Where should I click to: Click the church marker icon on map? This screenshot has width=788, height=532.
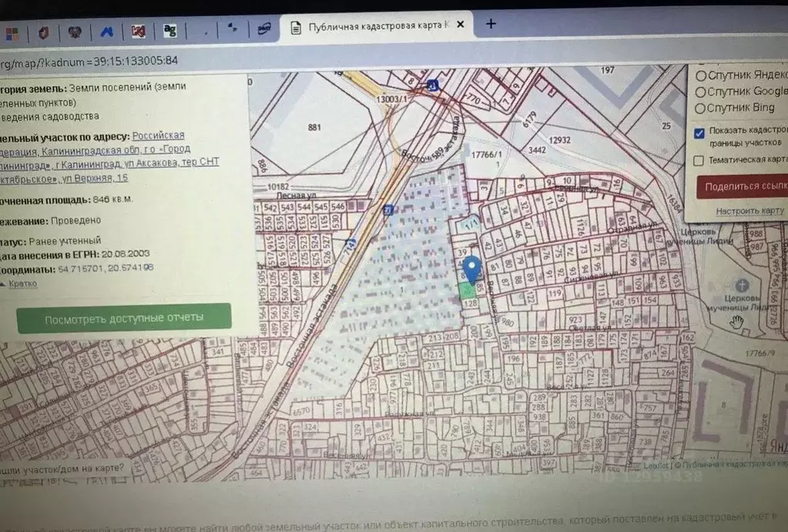tap(743, 285)
